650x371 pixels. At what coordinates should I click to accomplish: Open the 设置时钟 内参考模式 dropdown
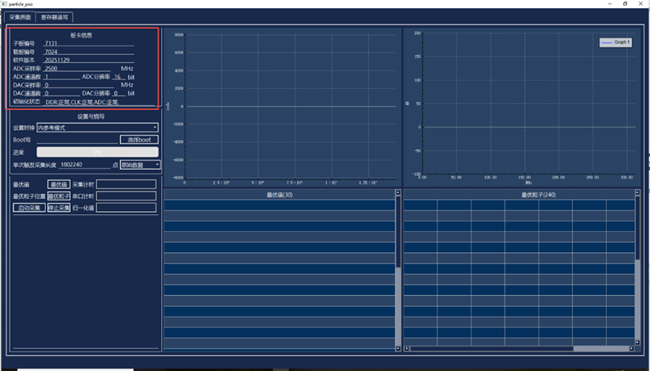point(97,128)
